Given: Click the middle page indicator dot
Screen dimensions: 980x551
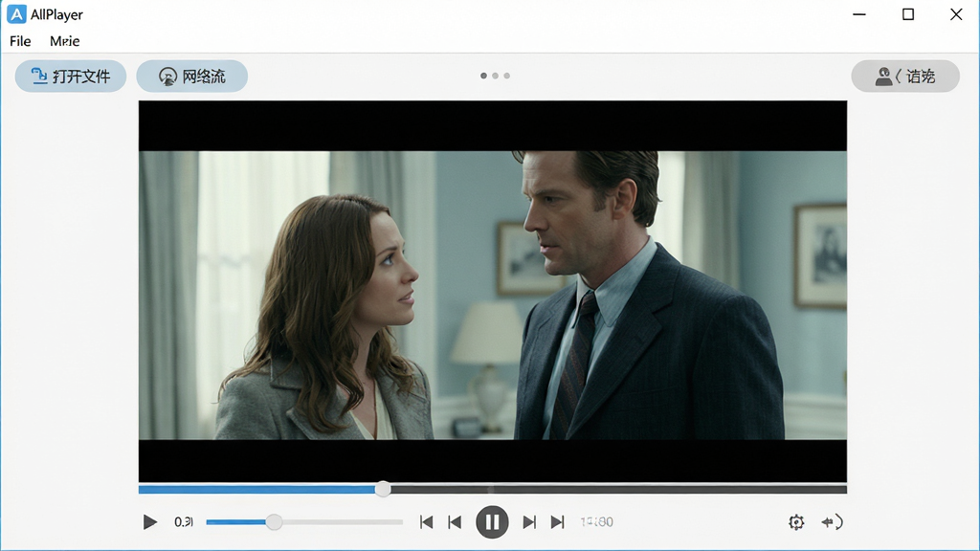Looking at the screenshot, I should point(495,76).
